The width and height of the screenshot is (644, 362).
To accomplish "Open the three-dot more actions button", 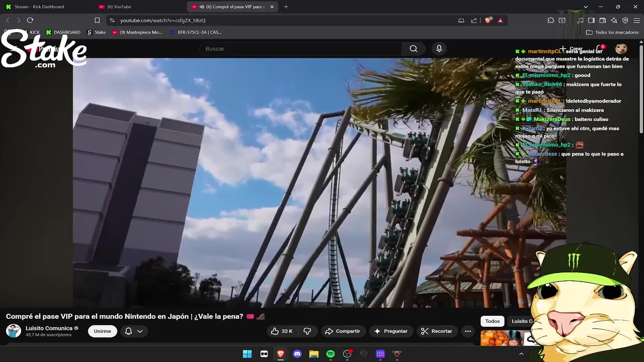I will pyautogui.click(x=468, y=331).
